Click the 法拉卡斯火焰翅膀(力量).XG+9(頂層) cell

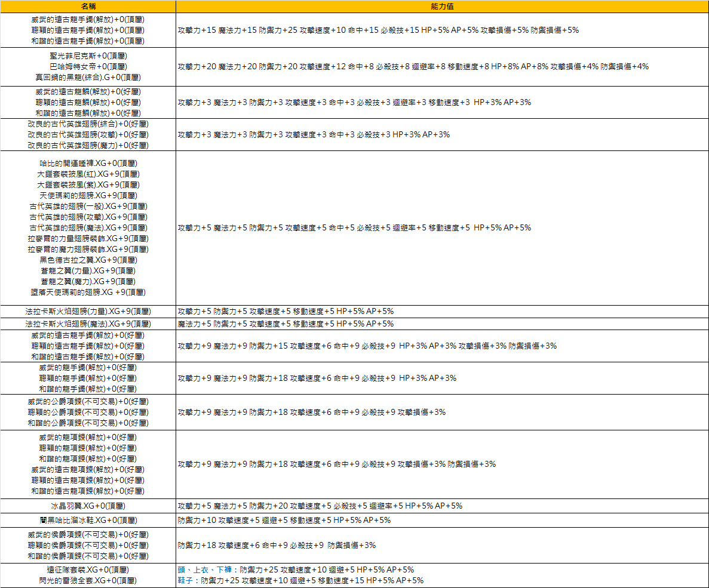coord(88,311)
